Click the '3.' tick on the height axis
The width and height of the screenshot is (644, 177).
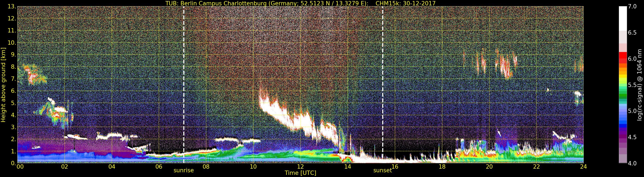coord(14,127)
